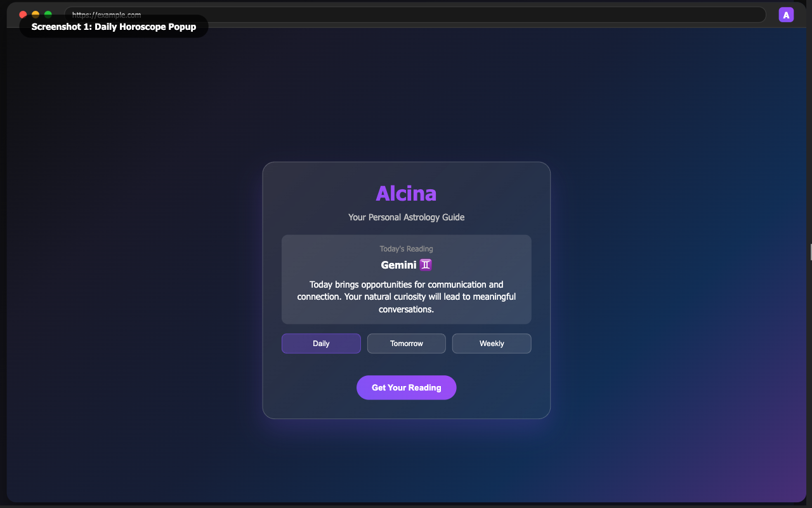The image size is (812, 508).
Task: Focus the browser address bar
Action: [412, 14]
